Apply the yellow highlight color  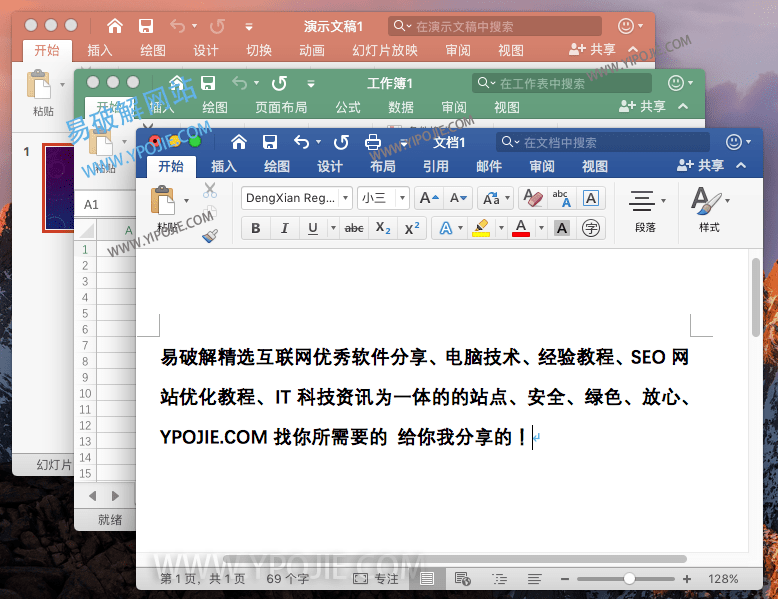pyautogui.click(x=481, y=228)
